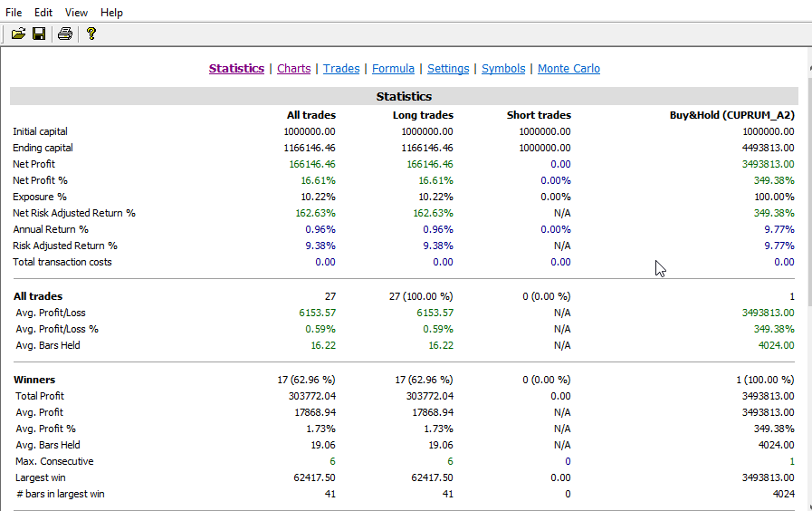Click the Avg. Profit % row label
Image resolution: width=812 pixels, height=511 pixels.
(45, 429)
